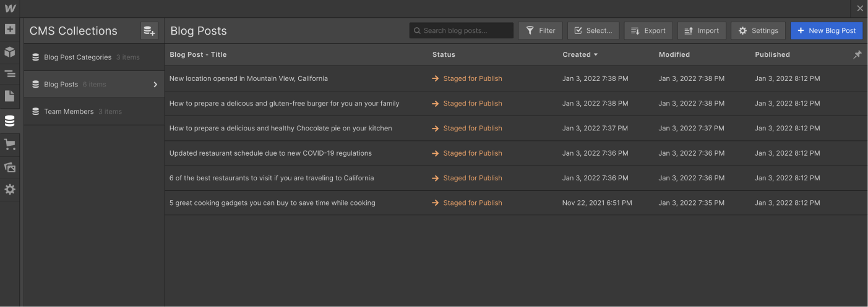Click the Webflow logo icon
The height and width of the screenshot is (307, 868).
click(x=10, y=9)
